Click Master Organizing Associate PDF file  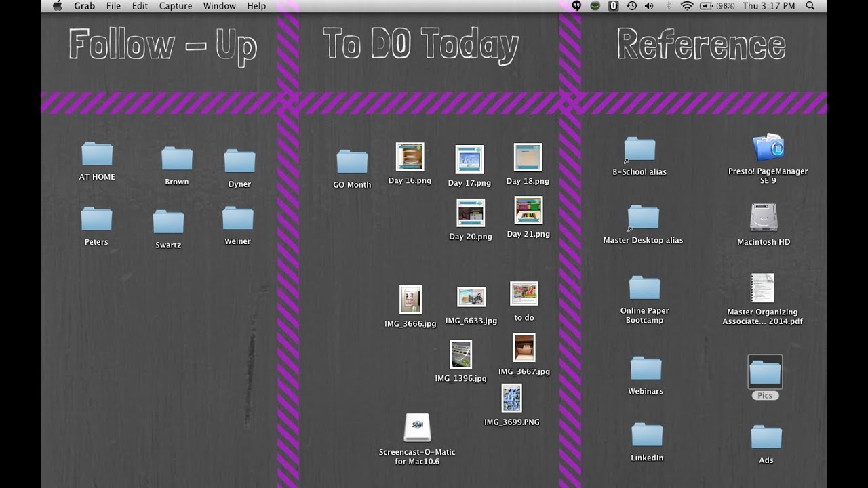click(x=762, y=289)
